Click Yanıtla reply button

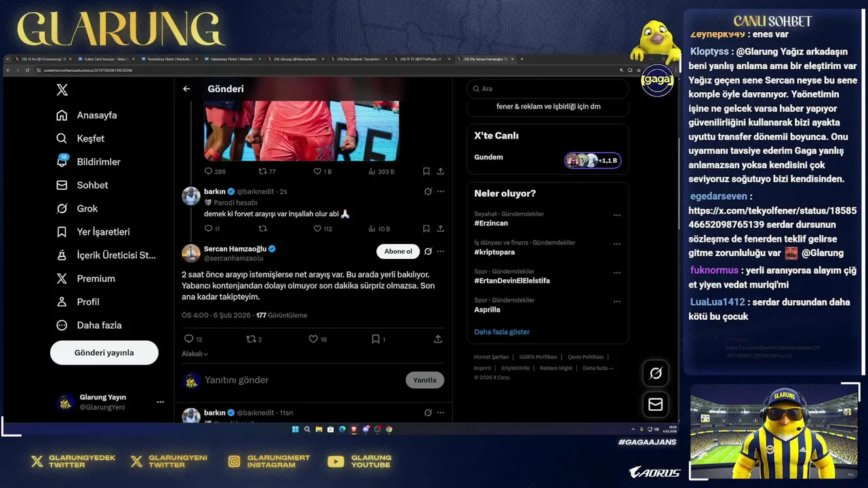(x=425, y=380)
